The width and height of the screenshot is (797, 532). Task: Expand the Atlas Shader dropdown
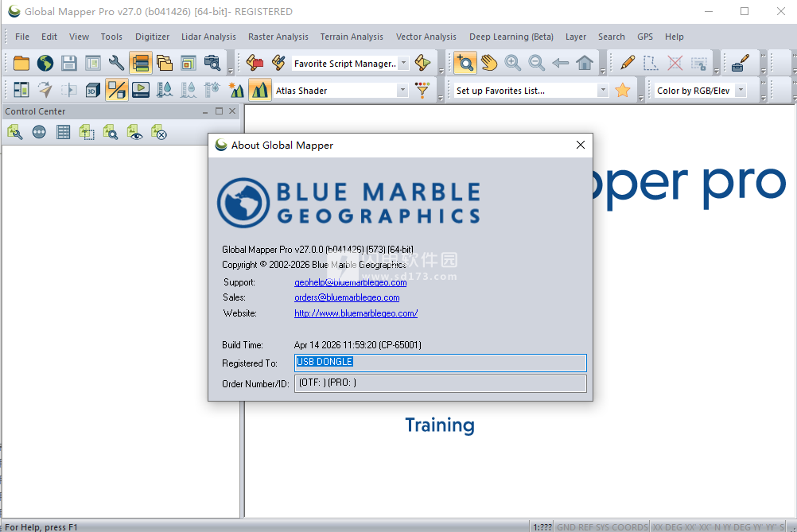point(402,91)
